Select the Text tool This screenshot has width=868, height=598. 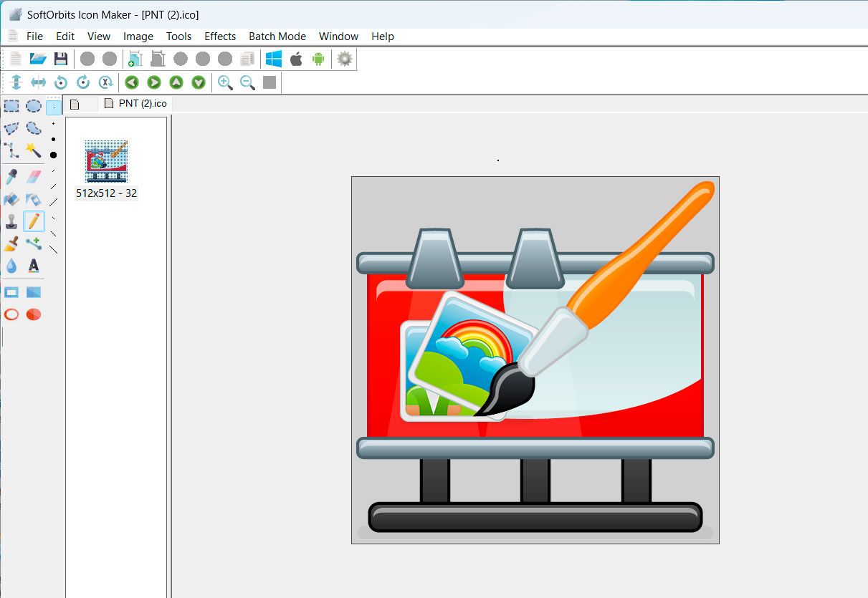[34, 266]
